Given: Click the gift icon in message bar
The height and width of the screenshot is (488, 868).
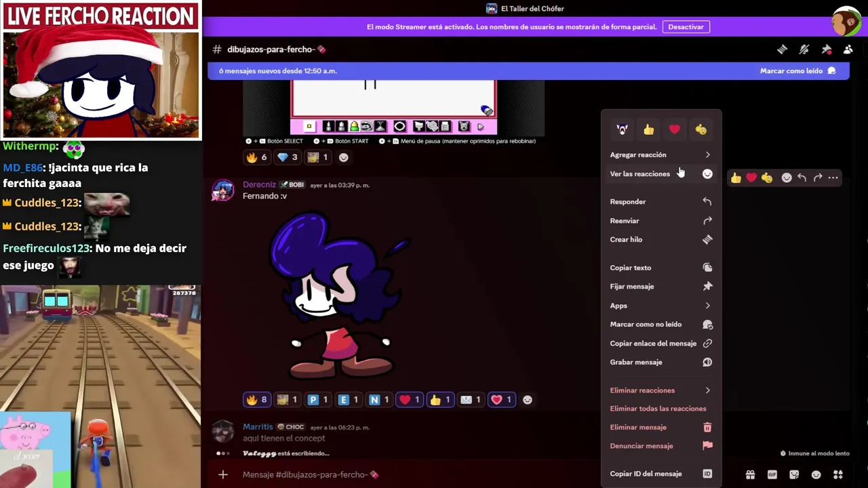Looking at the screenshot, I should (750, 474).
